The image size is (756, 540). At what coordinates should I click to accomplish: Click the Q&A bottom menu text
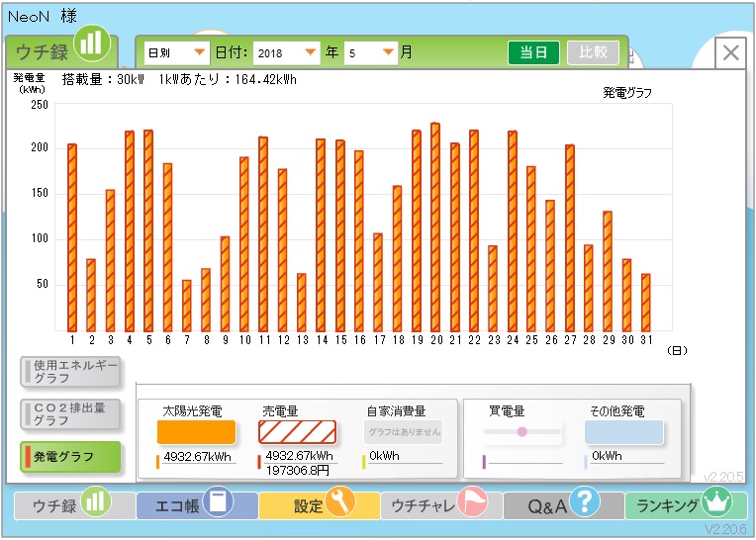(x=547, y=505)
